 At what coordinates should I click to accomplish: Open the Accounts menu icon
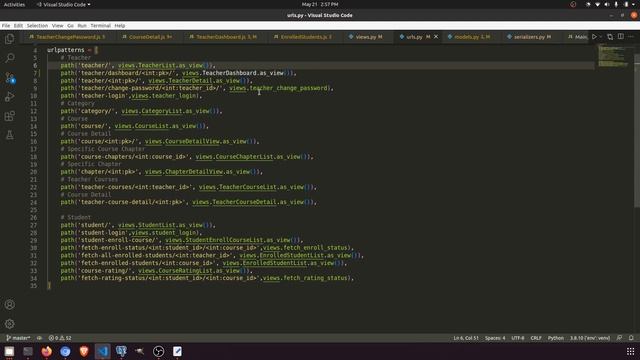[x=9, y=304]
